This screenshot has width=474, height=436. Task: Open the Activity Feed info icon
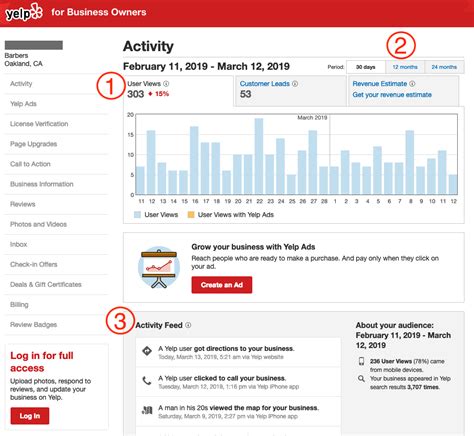coord(188,325)
